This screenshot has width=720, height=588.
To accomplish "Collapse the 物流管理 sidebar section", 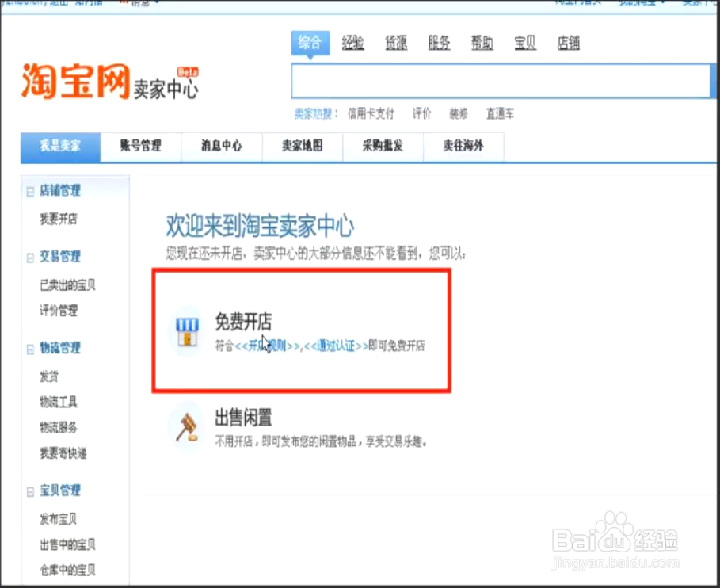I will tap(30, 349).
